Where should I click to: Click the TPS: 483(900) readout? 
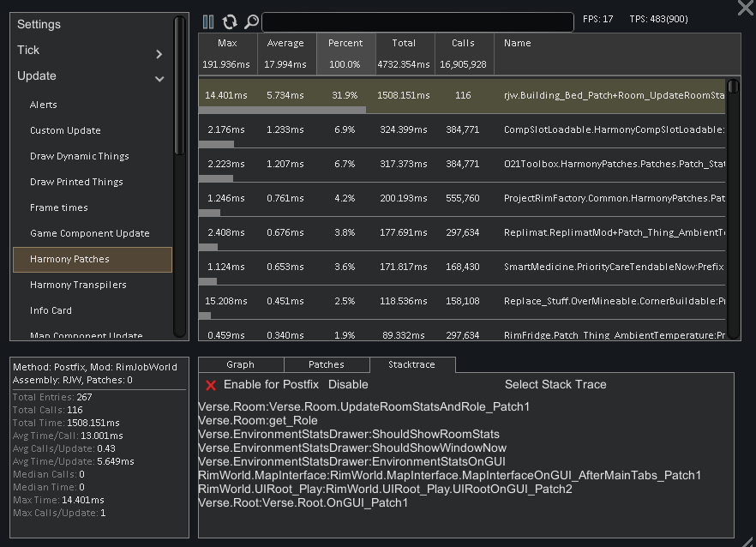(658, 20)
